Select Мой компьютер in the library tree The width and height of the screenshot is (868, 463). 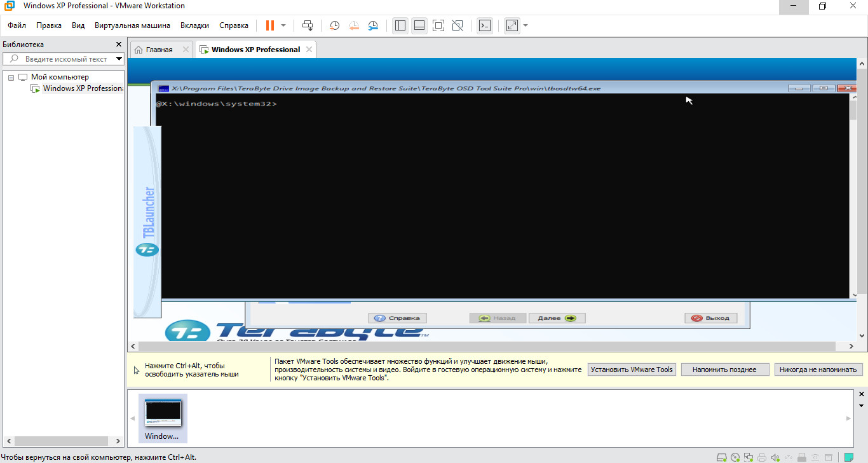(60, 77)
